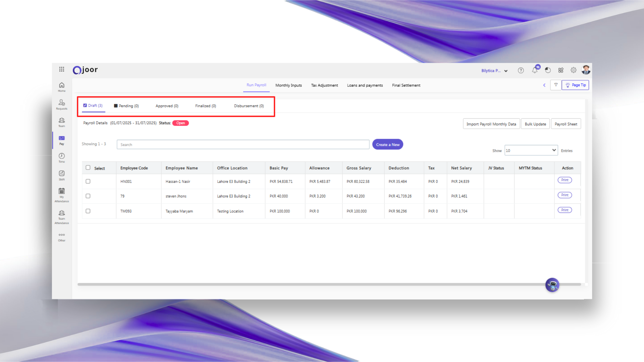This screenshot has height=362, width=644.
Task: Click the Bulk Update button
Action: click(x=535, y=124)
